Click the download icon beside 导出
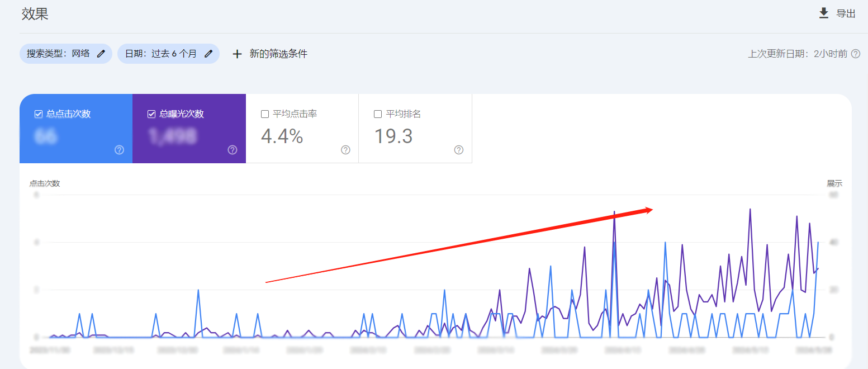Image resolution: width=868 pixels, height=369 pixels. 823,13
